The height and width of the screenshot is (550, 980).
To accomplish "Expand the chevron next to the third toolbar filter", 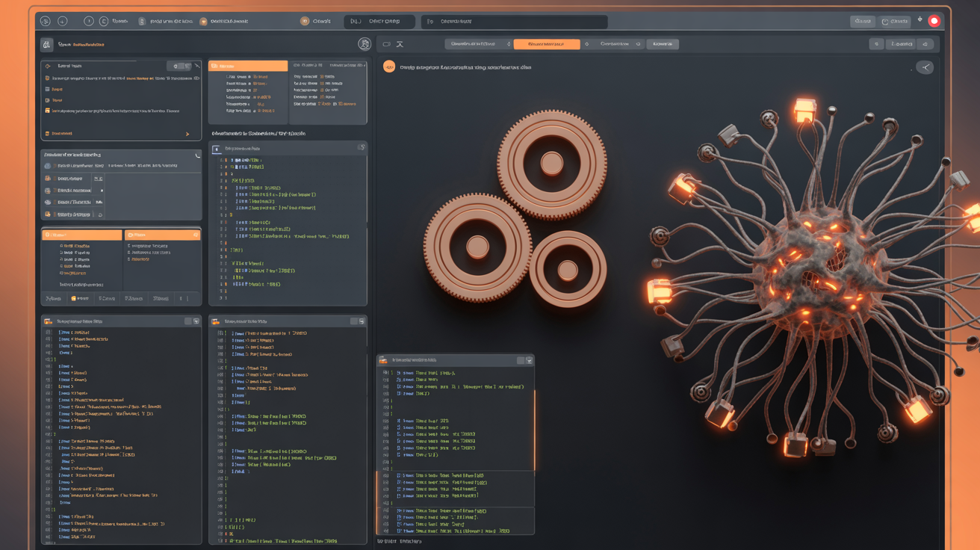I will (x=637, y=43).
